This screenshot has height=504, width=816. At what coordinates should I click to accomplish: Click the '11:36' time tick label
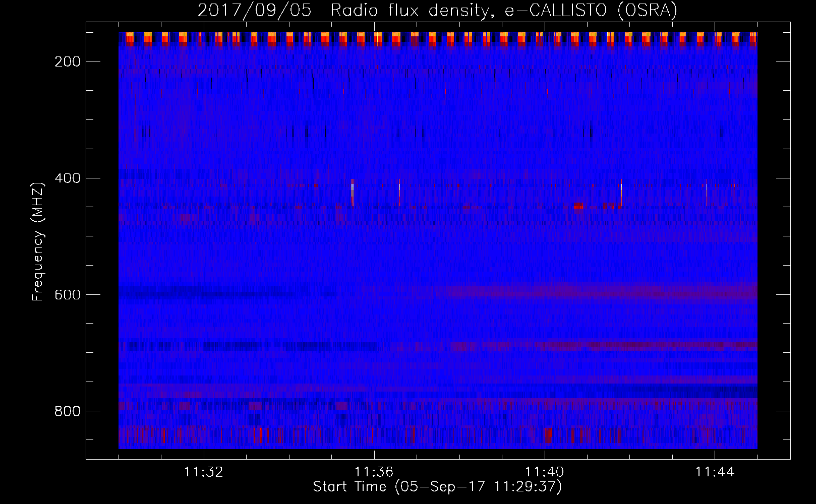pyautogui.click(x=374, y=472)
